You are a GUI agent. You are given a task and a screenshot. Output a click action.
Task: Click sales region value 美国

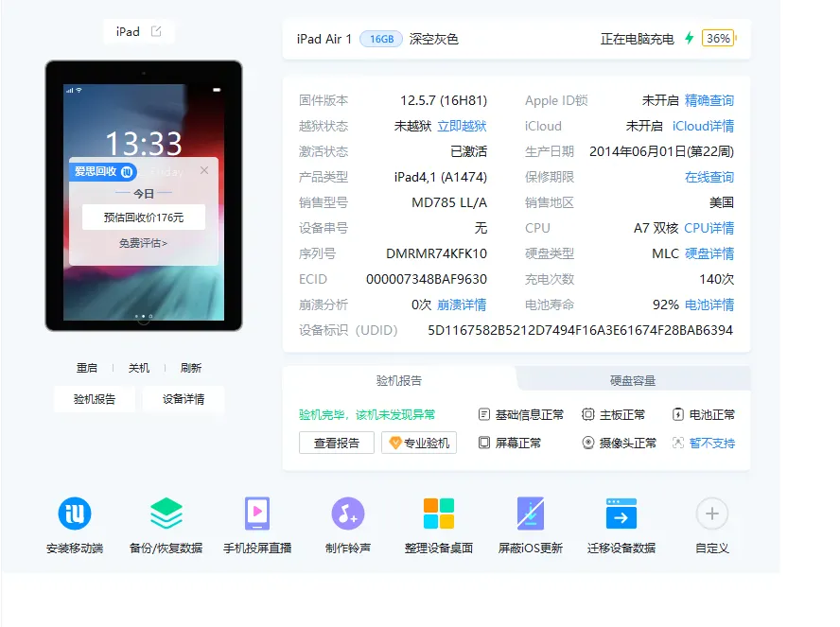pos(722,202)
